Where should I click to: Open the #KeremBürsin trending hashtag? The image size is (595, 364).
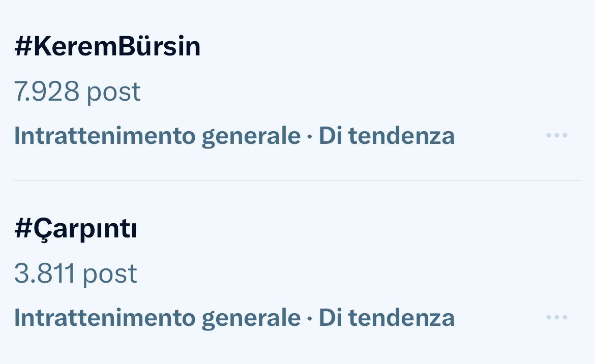coord(107,47)
